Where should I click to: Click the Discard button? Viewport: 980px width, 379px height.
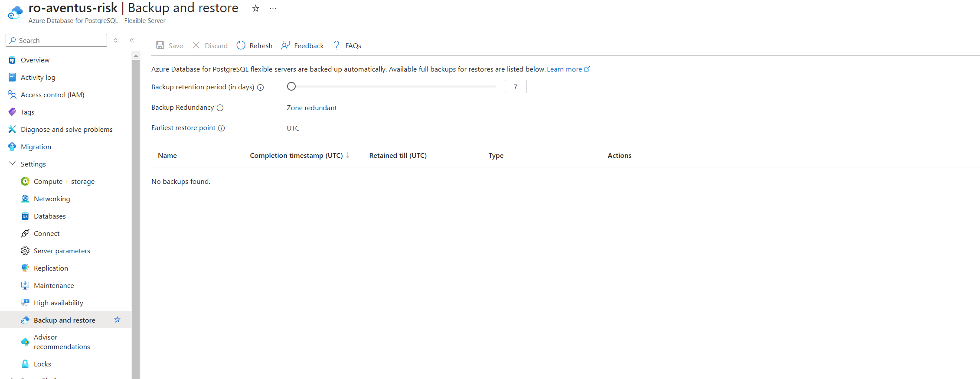coord(210,46)
